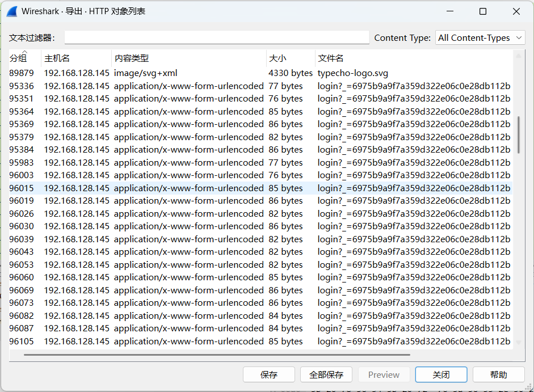
Task: Select packet 89879 typecho-logo.svg row
Action: [260, 73]
